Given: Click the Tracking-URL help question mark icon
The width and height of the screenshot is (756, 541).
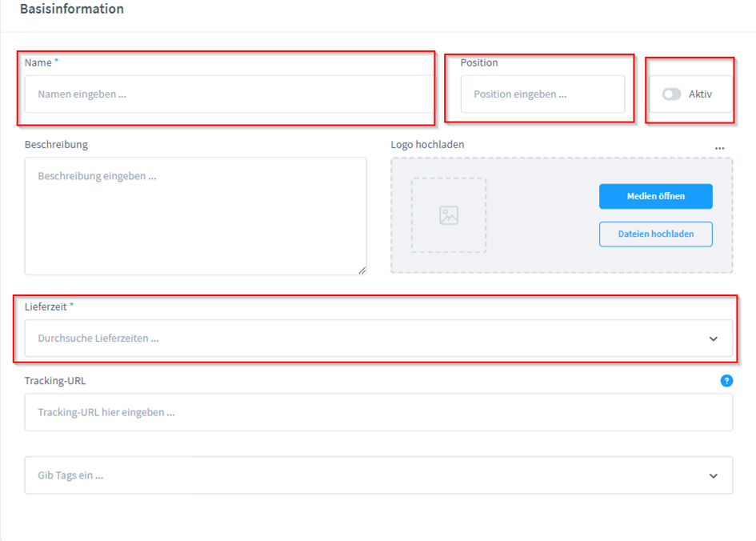Looking at the screenshot, I should [726, 381].
